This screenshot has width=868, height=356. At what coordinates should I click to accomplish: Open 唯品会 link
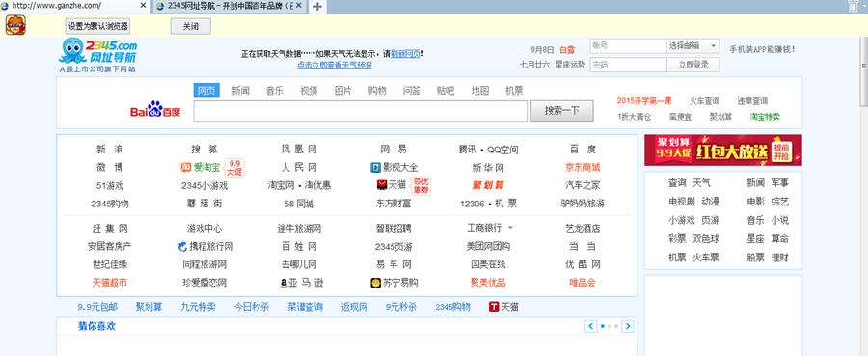(x=583, y=283)
